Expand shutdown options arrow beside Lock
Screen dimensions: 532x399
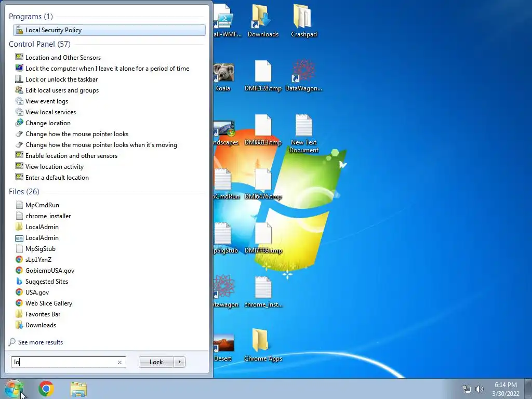click(179, 362)
